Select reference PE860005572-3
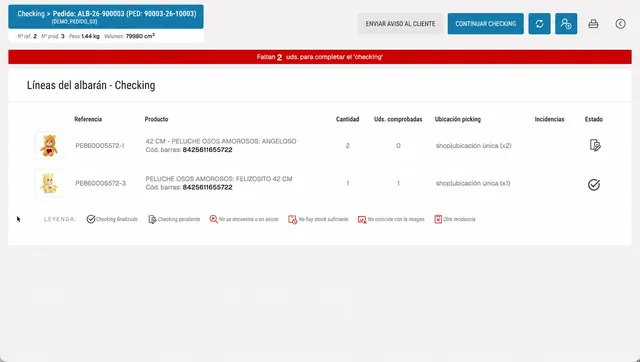 [100, 183]
